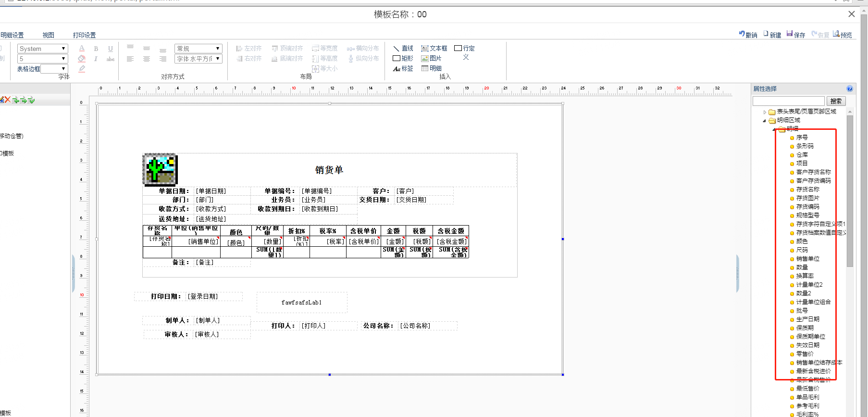Open the 打印设置 tab

tap(84, 35)
